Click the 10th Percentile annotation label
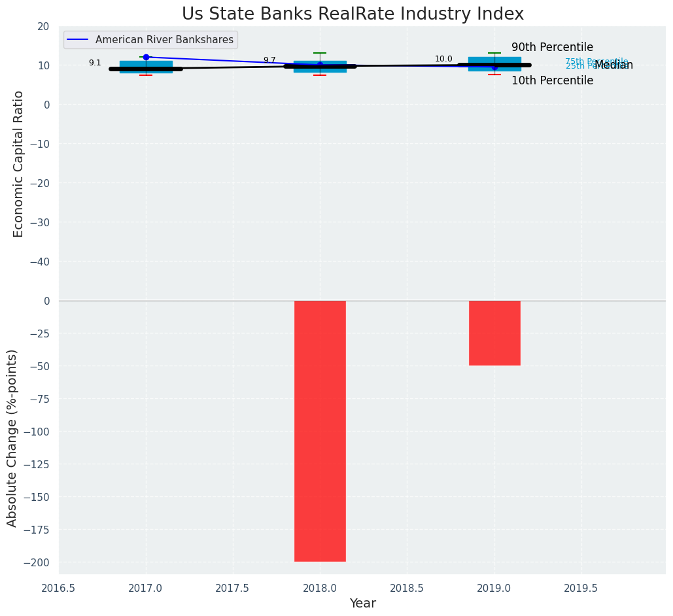 click(552, 81)
